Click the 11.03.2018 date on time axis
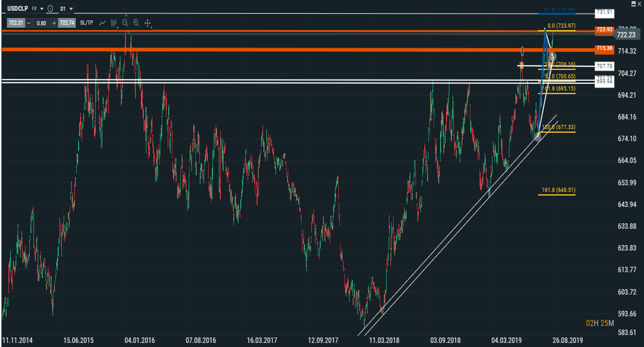 384,341
